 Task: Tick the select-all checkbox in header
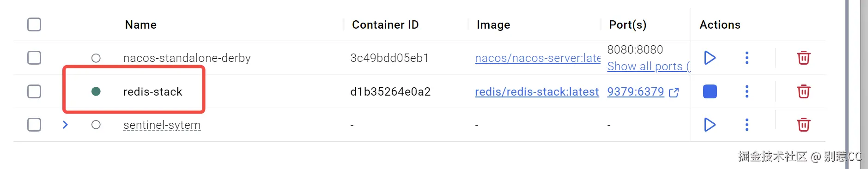(34, 24)
